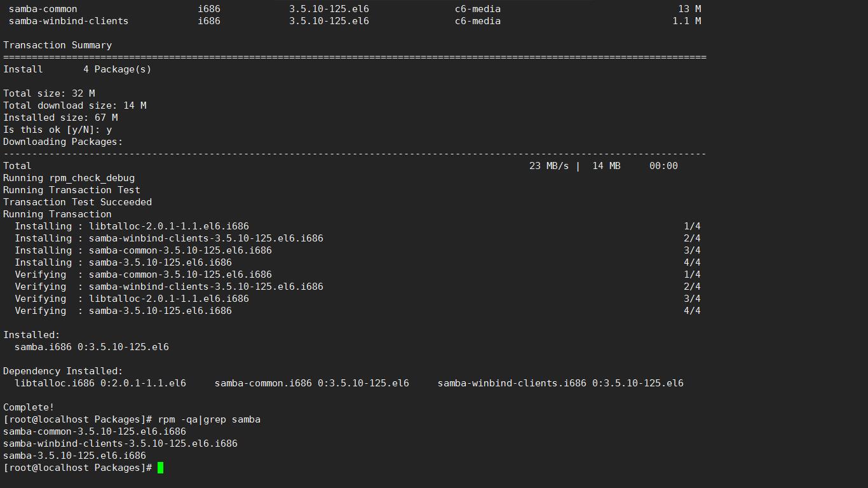The height and width of the screenshot is (488, 868).
Task: Click 'Verifying : samba-3.5.10-125.el6.i686' line
Action: point(123,311)
